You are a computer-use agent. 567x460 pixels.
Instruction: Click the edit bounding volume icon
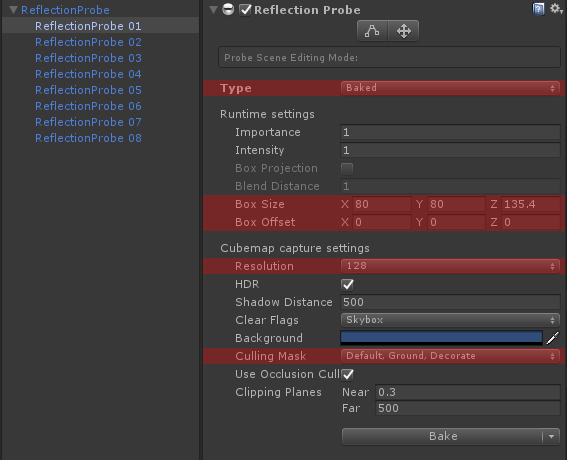[x=372, y=31]
